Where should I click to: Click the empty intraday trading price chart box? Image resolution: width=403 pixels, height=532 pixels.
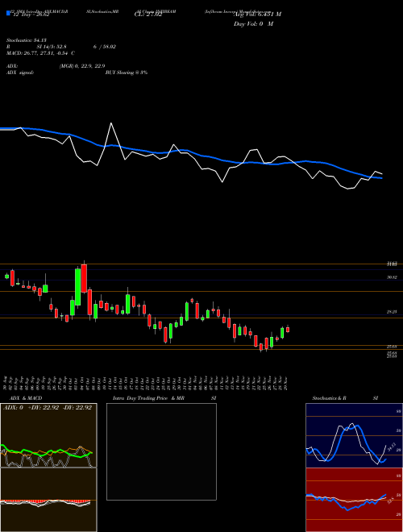point(161,451)
